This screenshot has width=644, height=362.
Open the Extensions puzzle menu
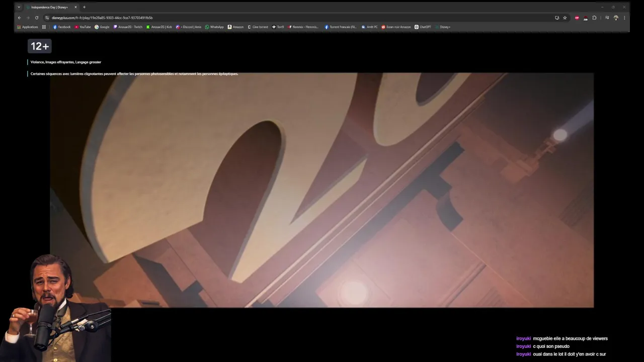pyautogui.click(x=594, y=18)
